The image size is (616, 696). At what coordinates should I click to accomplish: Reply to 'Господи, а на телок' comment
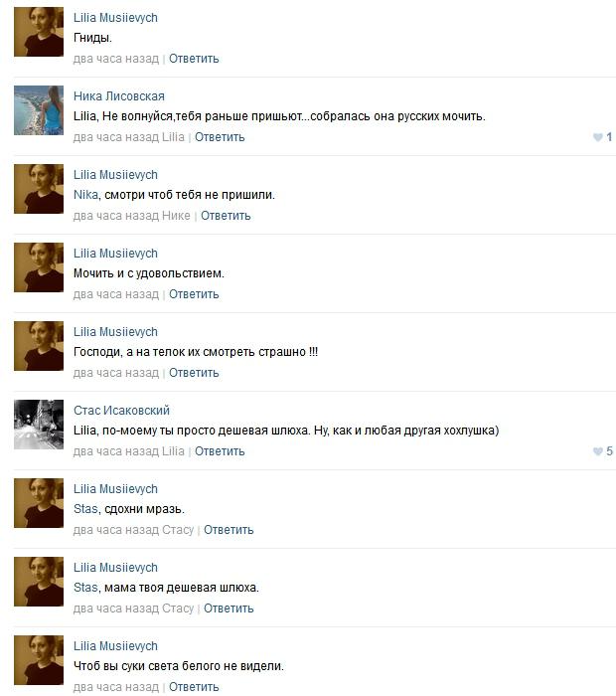pyautogui.click(x=194, y=373)
